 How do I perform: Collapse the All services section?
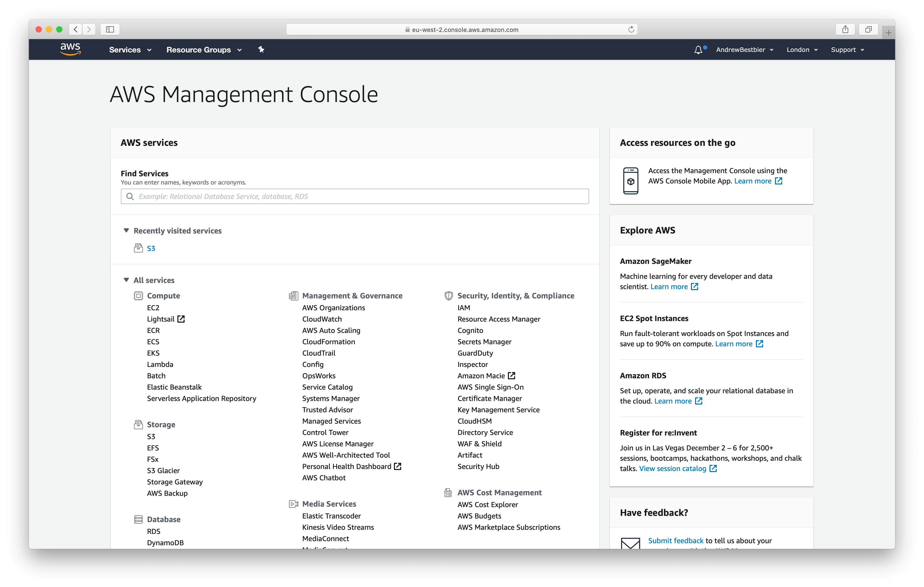coord(126,280)
